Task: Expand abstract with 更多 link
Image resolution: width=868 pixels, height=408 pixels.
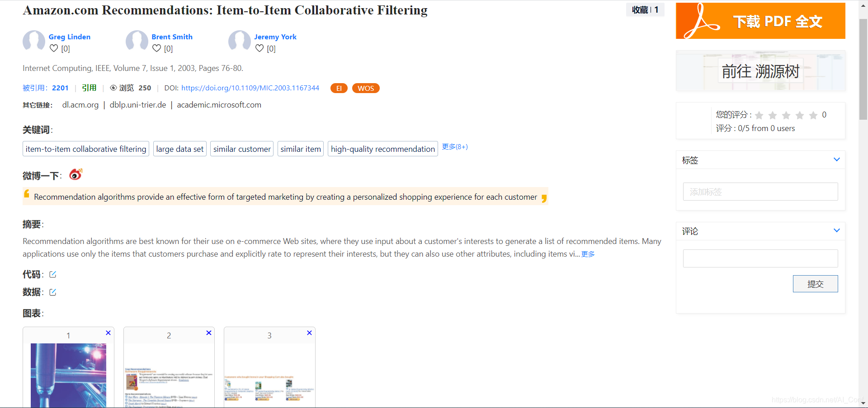Action: click(x=588, y=254)
